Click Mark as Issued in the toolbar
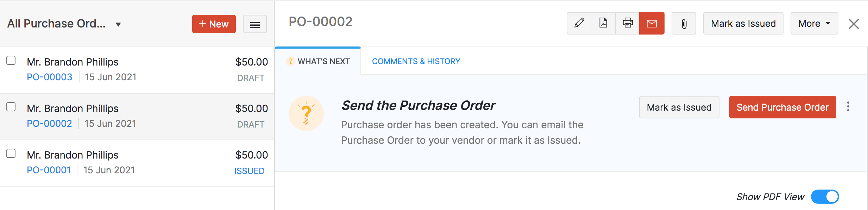 (x=743, y=23)
